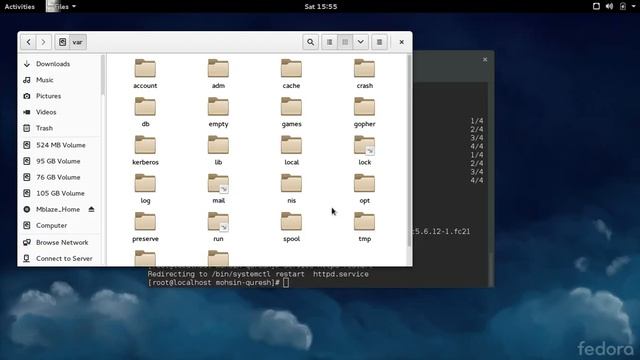
Task: Go back with the left arrow button
Action: pos(29,42)
